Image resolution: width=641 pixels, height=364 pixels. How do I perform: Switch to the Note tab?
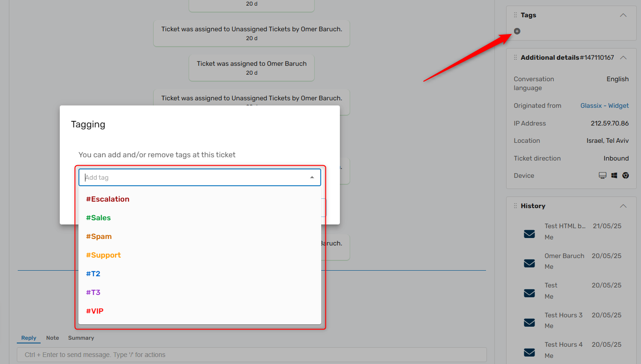tap(52, 338)
